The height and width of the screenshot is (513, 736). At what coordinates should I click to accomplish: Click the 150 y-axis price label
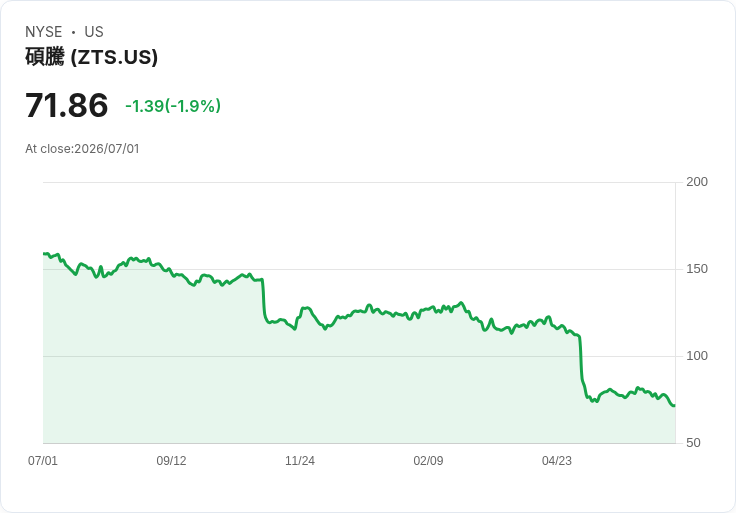pyautogui.click(x=697, y=269)
